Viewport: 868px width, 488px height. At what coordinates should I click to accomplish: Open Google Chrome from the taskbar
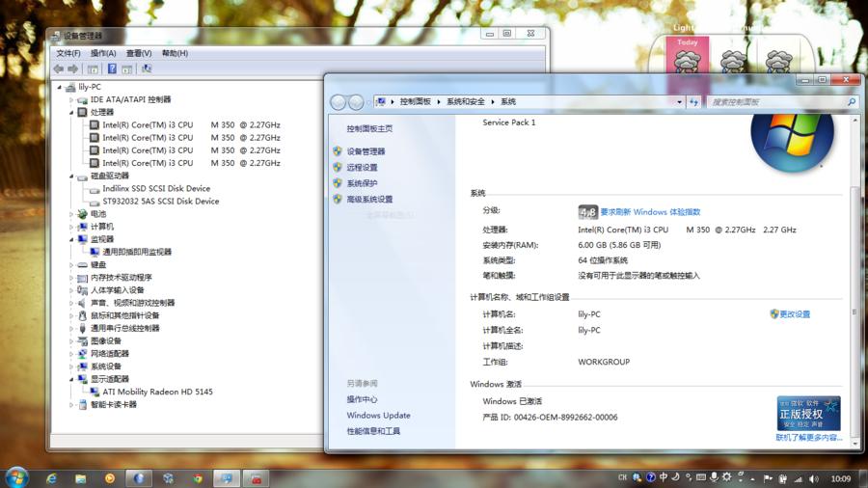click(x=198, y=478)
